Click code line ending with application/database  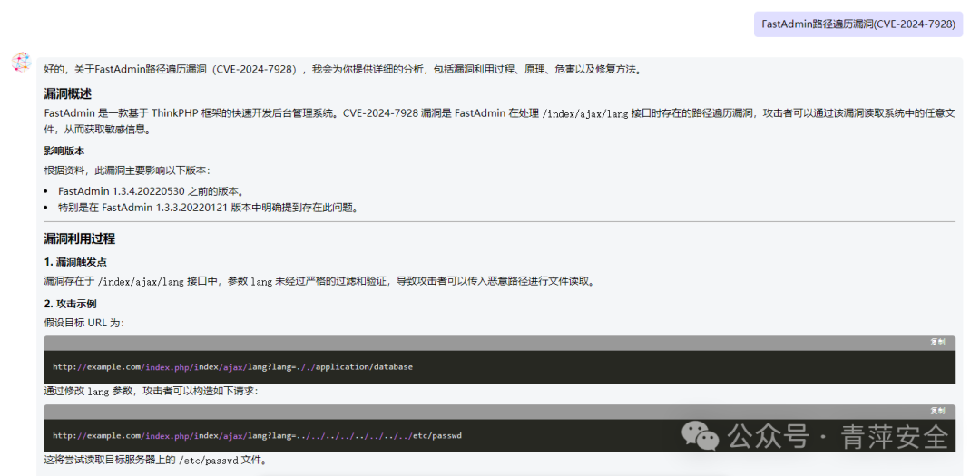pyautogui.click(x=232, y=366)
